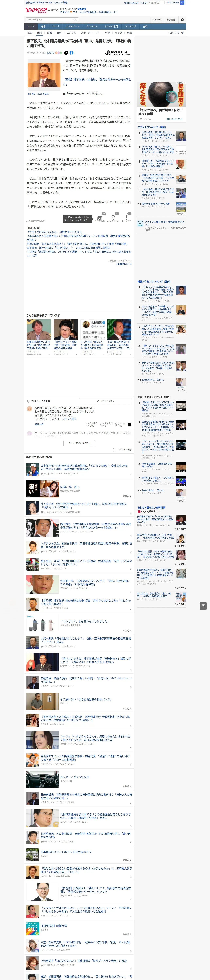The width and height of the screenshot is (210, 980).
Task: Click 記事に関する報告 report icon
Action: [x=35, y=221]
